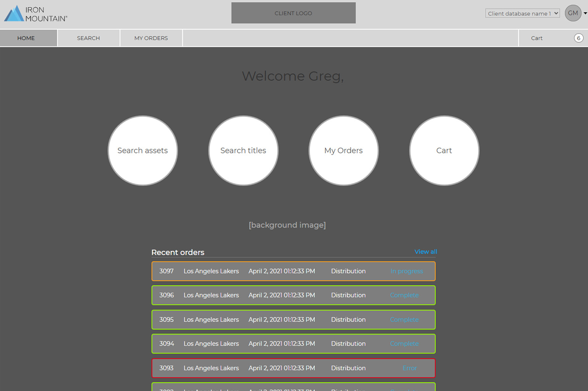Switch to the Home tab
The width and height of the screenshot is (588, 391).
(x=26, y=38)
